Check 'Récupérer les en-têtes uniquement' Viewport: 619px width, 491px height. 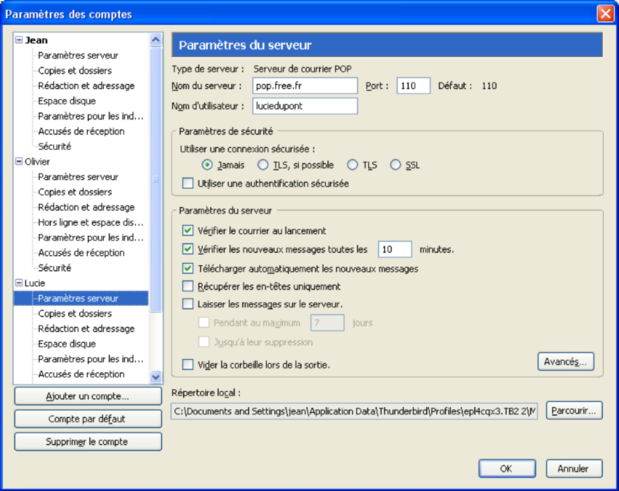tap(188, 286)
